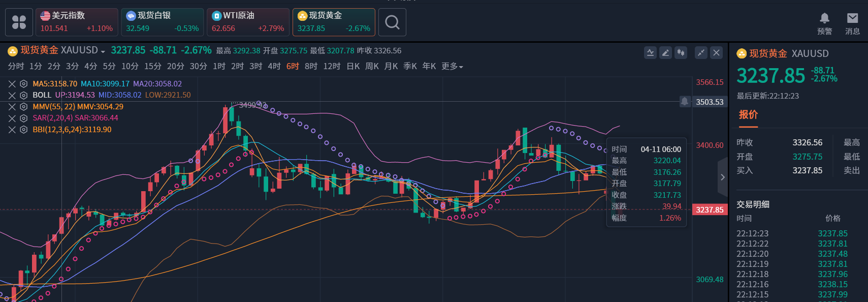Click the gold icon beside 现货黄金 XAUUSD chart title
The image size is (868, 302).
click(x=13, y=51)
